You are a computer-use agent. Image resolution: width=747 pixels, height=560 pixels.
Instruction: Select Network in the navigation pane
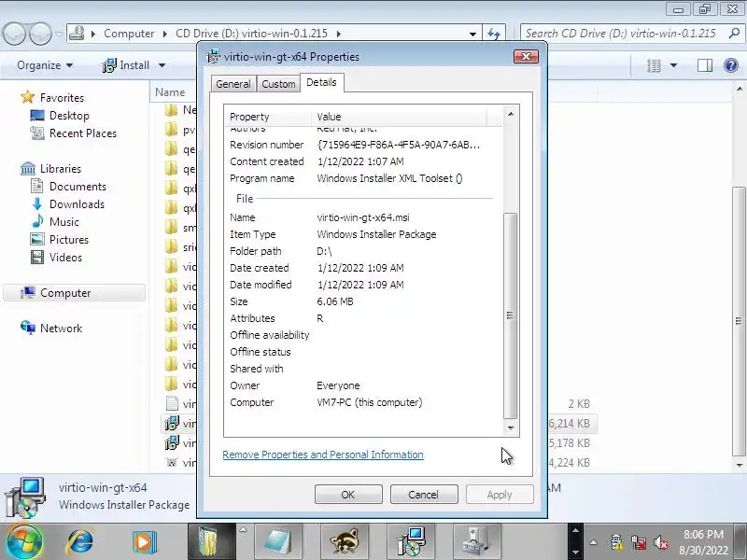point(61,329)
